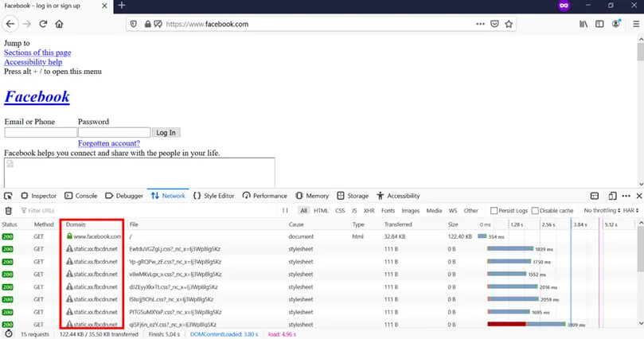
Task: Go back with the browser back arrow
Action: click(10, 24)
